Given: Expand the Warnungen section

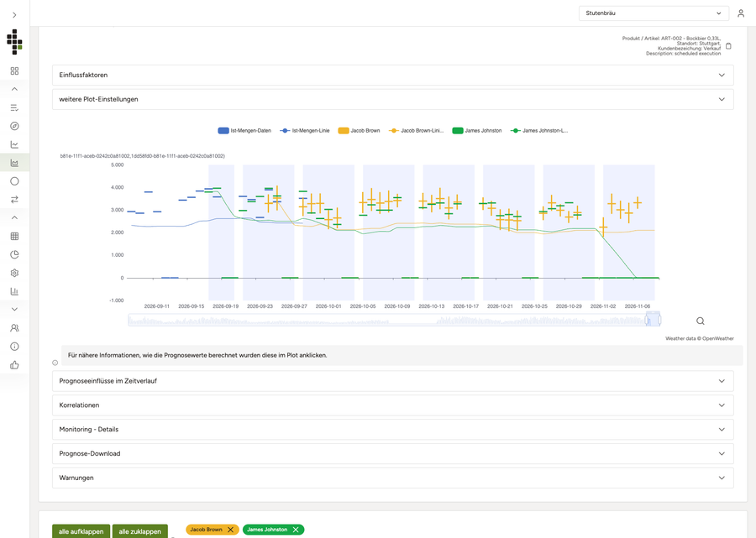Looking at the screenshot, I should [392, 478].
